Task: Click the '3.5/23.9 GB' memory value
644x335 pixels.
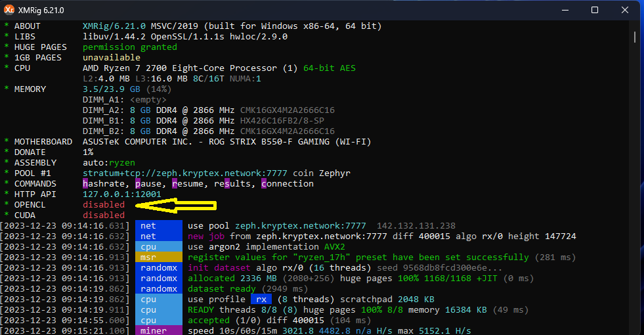Action: point(112,89)
